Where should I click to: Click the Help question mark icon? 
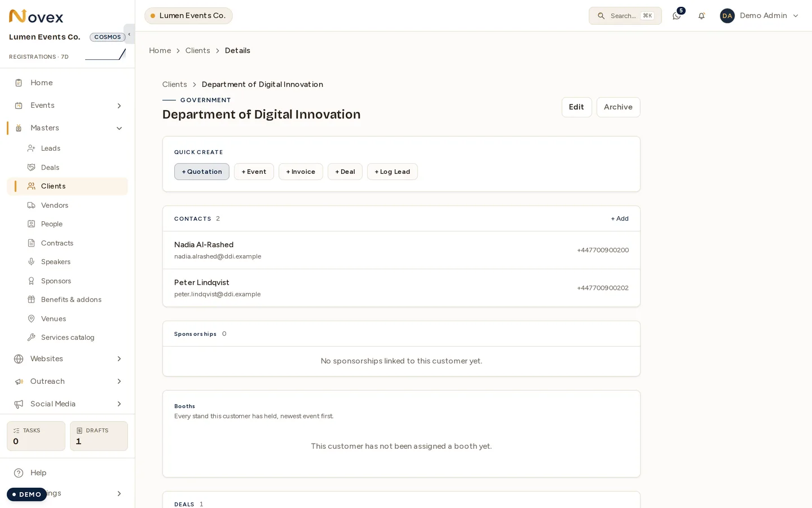click(19, 473)
